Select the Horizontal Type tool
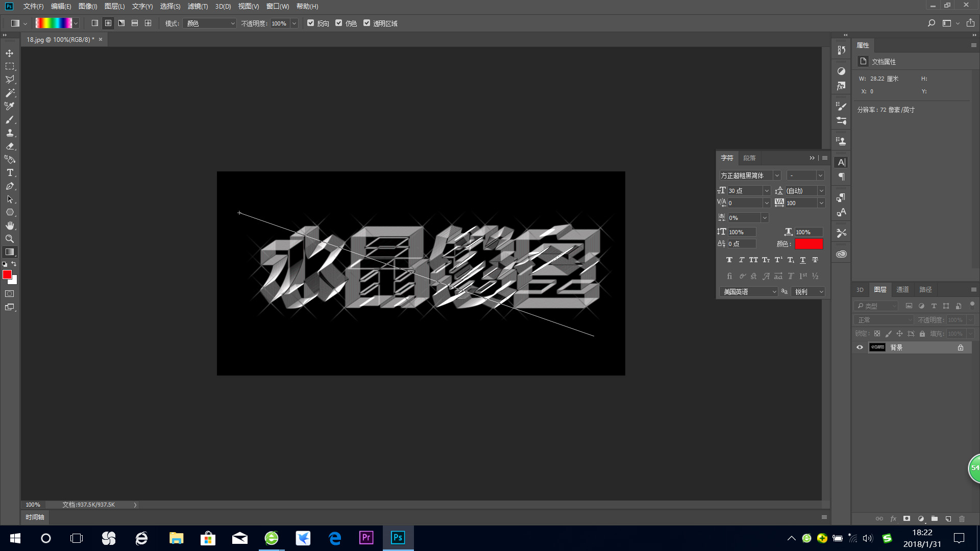The height and width of the screenshot is (551, 980). 10,173
